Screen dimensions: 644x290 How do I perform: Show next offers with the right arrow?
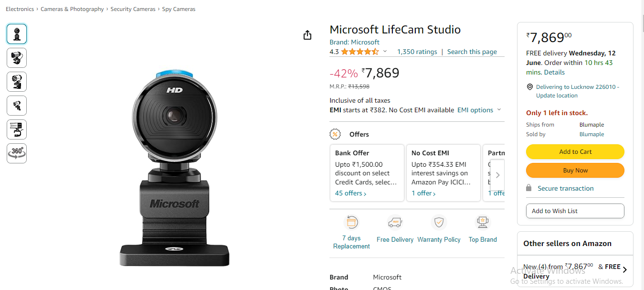[x=497, y=175]
